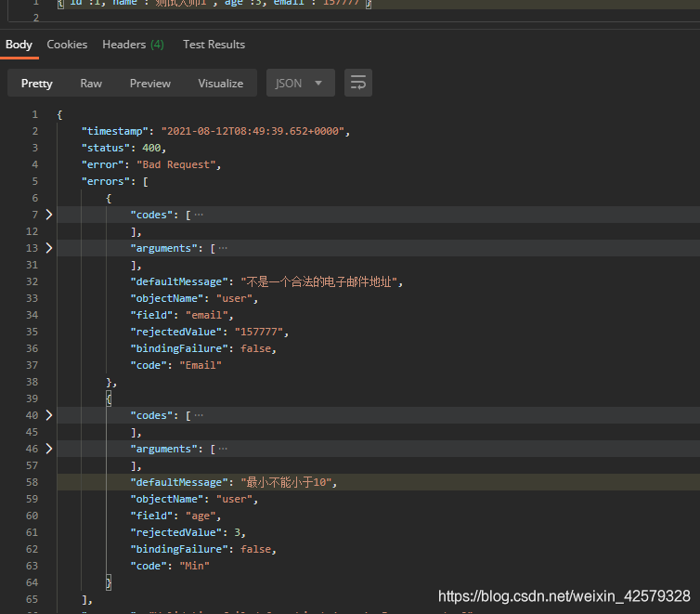Click the collapsed ellipsis after codes on line 7
This screenshot has height=614, width=700.
pyautogui.click(x=199, y=215)
